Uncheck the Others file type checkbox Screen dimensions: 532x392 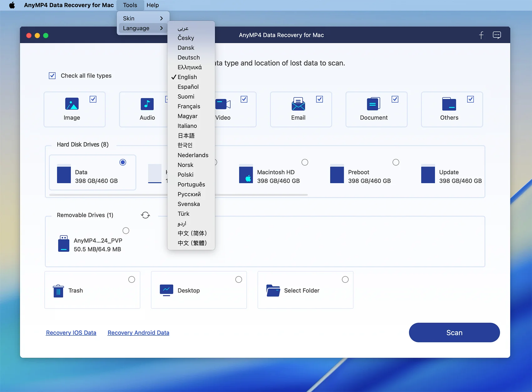[x=470, y=99]
